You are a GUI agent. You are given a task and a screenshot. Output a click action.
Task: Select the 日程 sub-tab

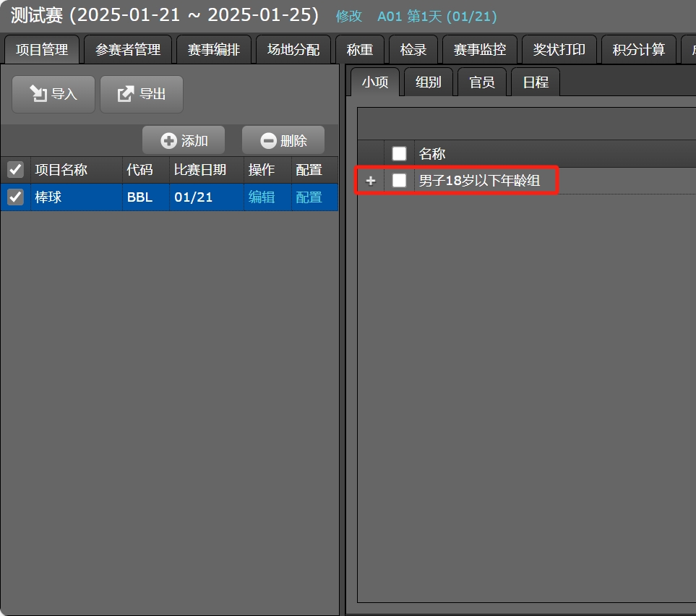pos(536,82)
